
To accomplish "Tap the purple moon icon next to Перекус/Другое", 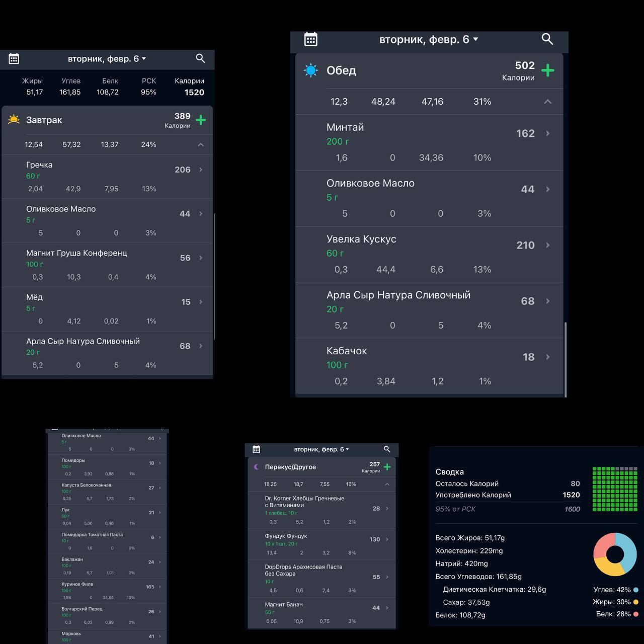I will [x=256, y=467].
